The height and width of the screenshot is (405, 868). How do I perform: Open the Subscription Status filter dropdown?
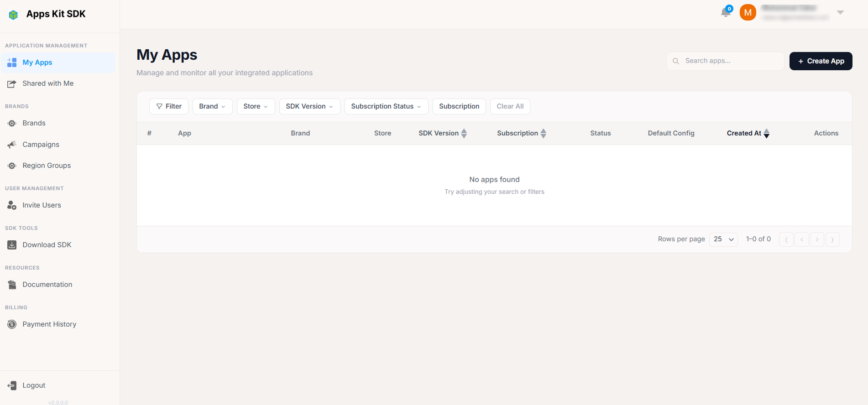(386, 106)
